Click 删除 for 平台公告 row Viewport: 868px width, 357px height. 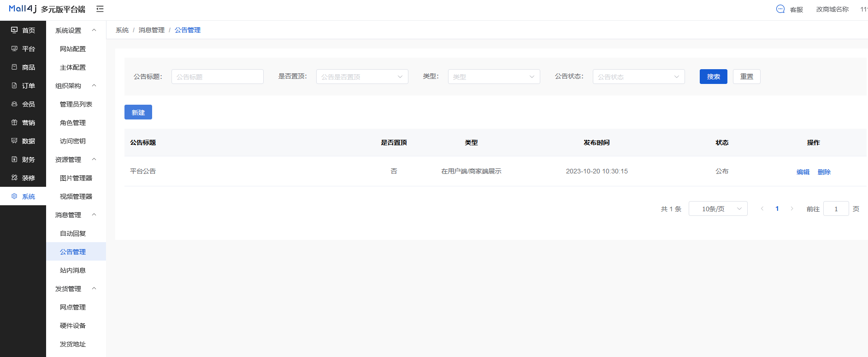(x=824, y=172)
